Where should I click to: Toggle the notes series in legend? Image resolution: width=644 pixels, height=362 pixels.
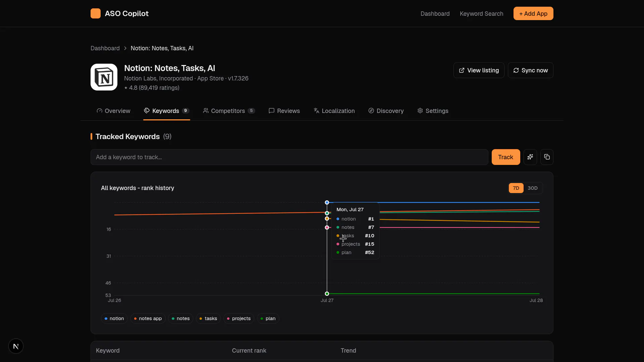tap(180, 318)
